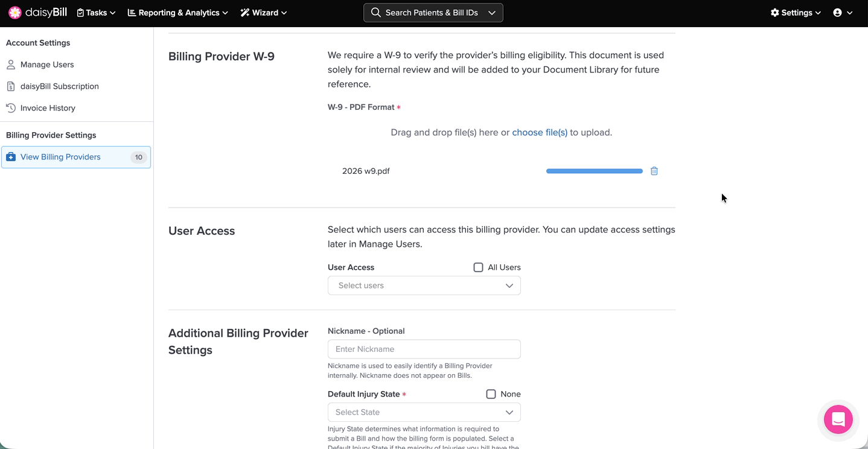868x449 pixels.
Task: Enable the All Users checkbox
Action: coord(478,267)
